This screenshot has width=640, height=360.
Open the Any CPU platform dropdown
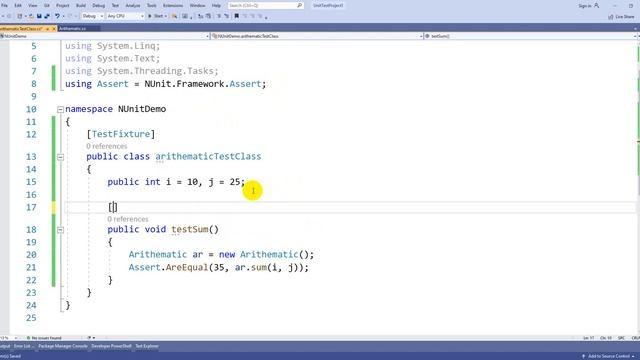(x=125, y=16)
